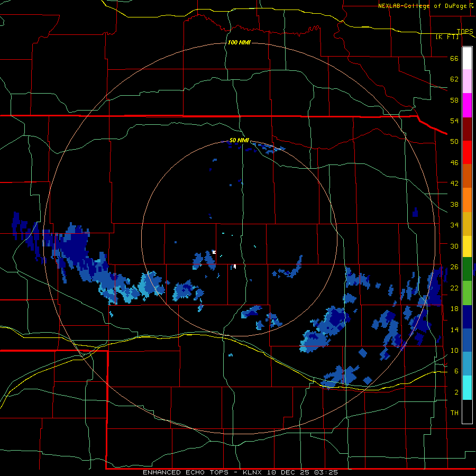Click the yellow legend swatch near 30
Viewport: 476px width, 476px height.
pos(467,246)
